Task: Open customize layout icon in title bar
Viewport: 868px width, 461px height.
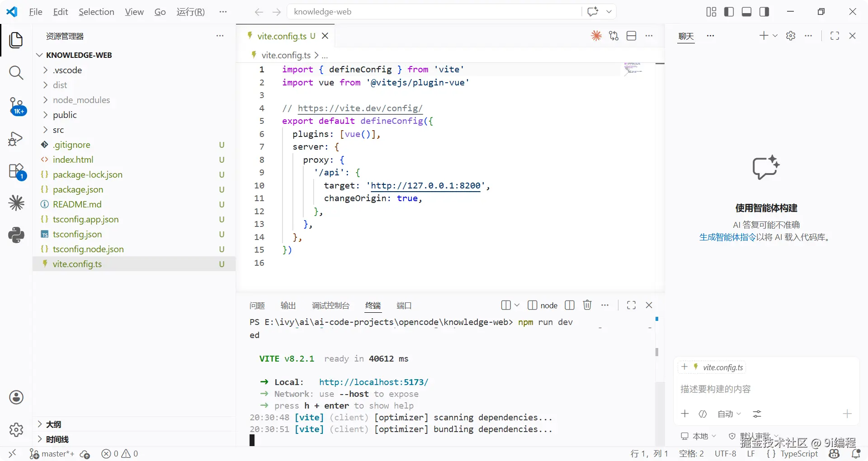Action: (712, 12)
